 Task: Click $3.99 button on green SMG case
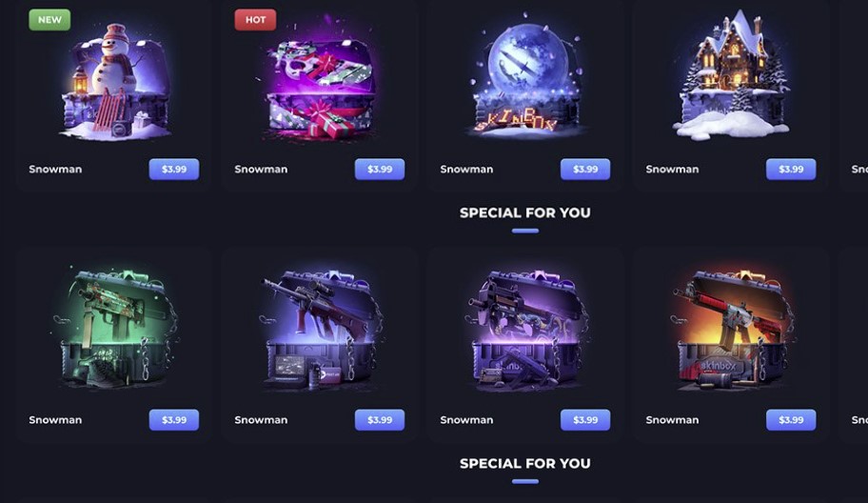click(x=174, y=420)
